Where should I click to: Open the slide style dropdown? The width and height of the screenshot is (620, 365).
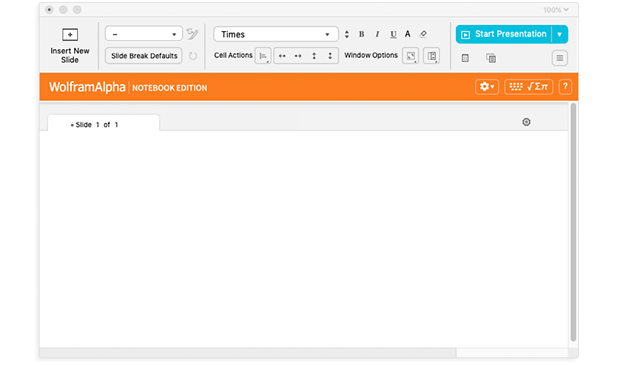(x=144, y=34)
